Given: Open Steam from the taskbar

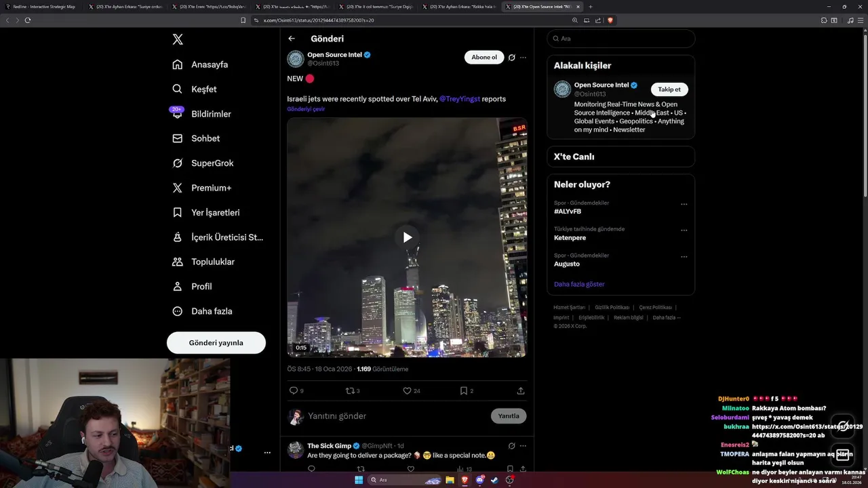Looking at the screenshot, I should point(494,480).
